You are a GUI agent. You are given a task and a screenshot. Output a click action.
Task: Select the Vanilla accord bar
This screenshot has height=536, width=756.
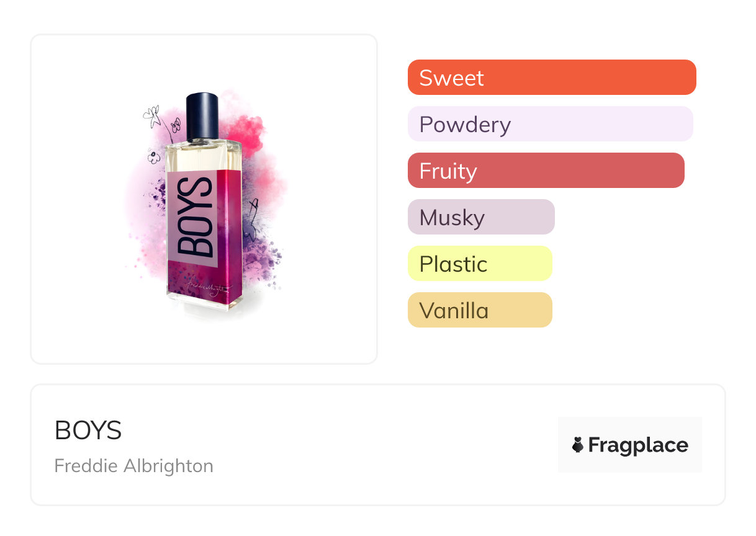479,310
